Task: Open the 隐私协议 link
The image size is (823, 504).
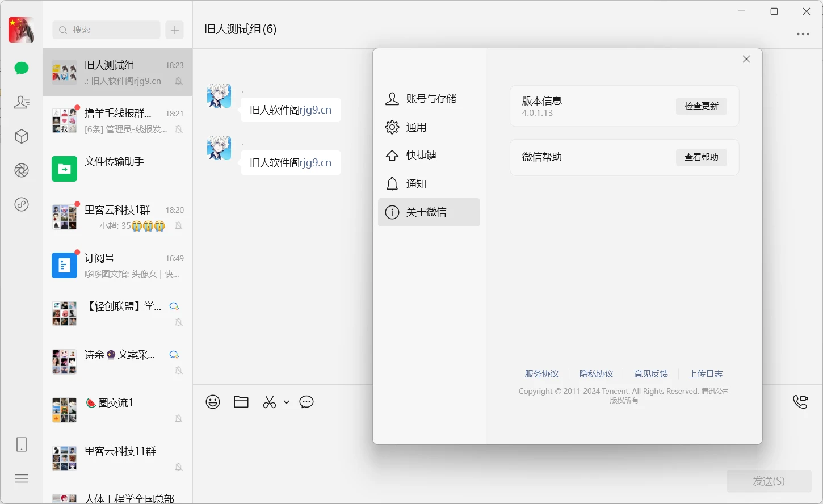Action: (597, 374)
